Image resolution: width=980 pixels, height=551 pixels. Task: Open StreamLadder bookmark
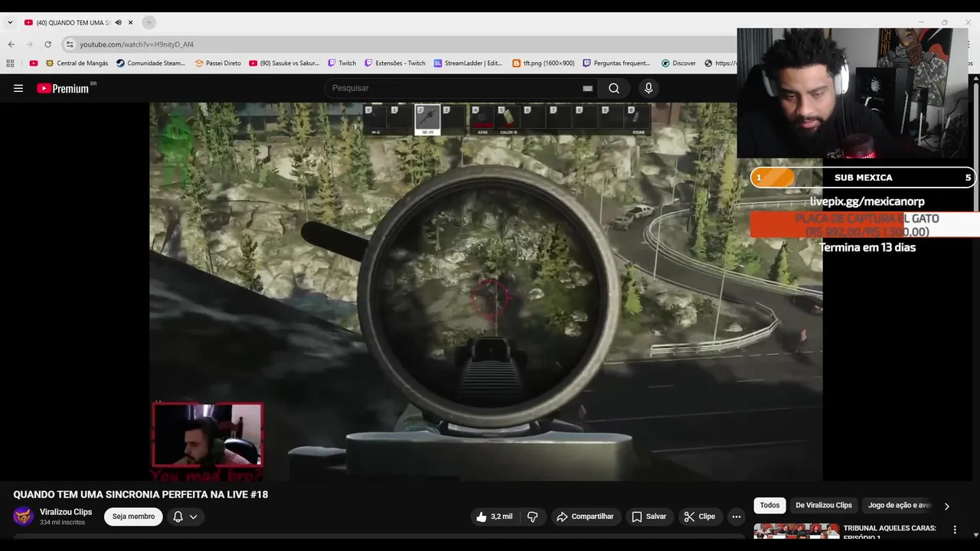(x=468, y=64)
